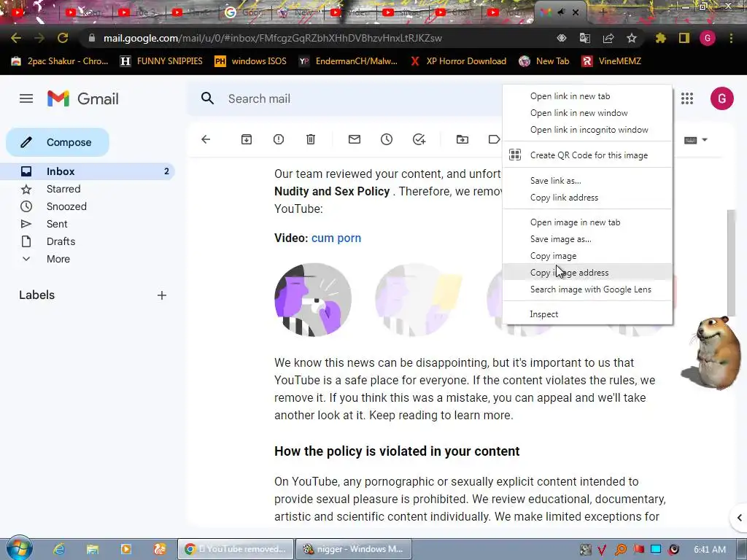Click the browser back arrow
This screenshot has width=747, height=560.
[16, 38]
